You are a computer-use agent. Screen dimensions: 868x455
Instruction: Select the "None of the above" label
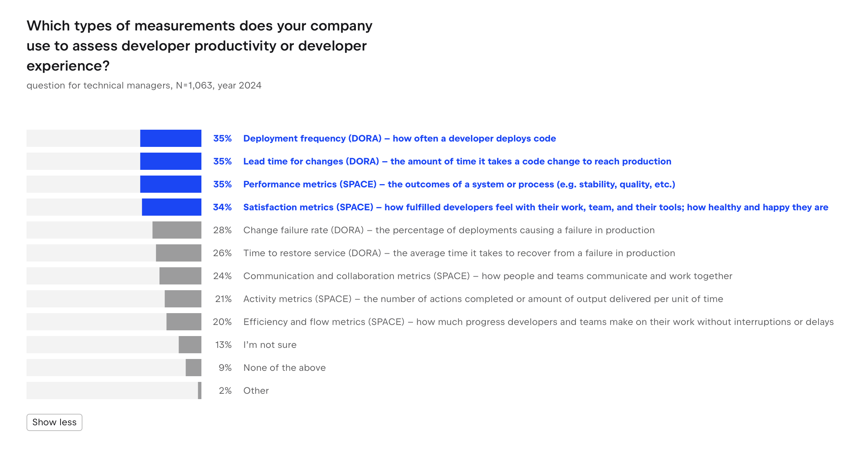pyautogui.click(x=285, y=368)
